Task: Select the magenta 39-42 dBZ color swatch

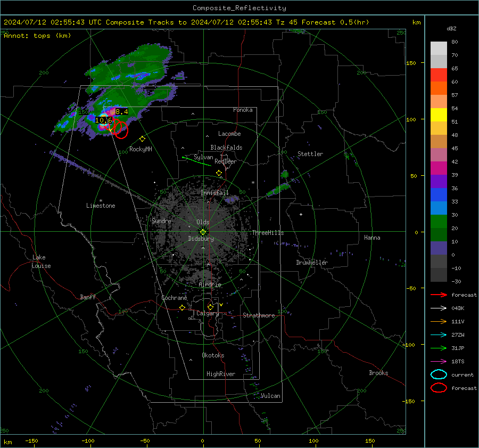Action: click(439, 168)
